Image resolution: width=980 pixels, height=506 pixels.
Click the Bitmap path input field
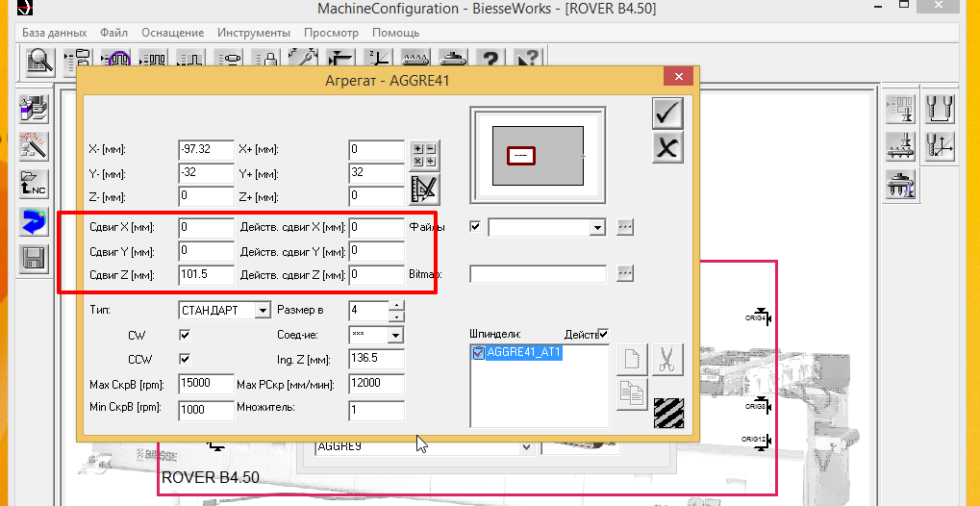coord(539,274)
